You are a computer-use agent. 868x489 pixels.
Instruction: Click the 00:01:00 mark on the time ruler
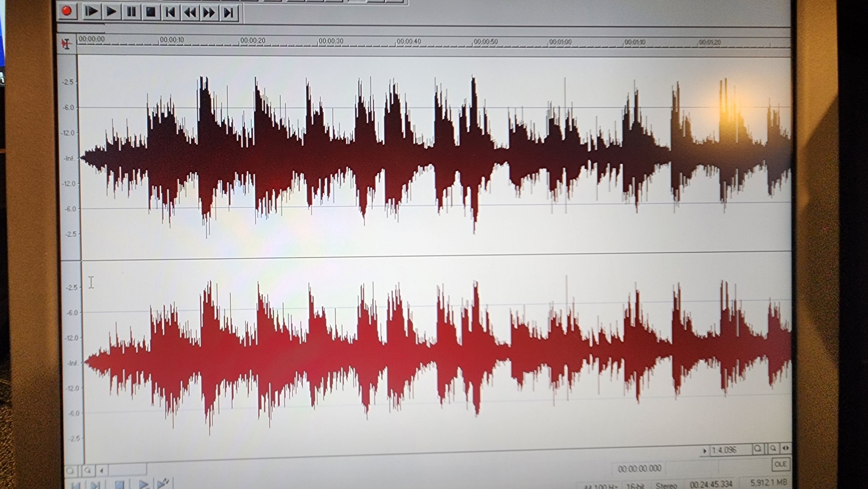point(560,42)
